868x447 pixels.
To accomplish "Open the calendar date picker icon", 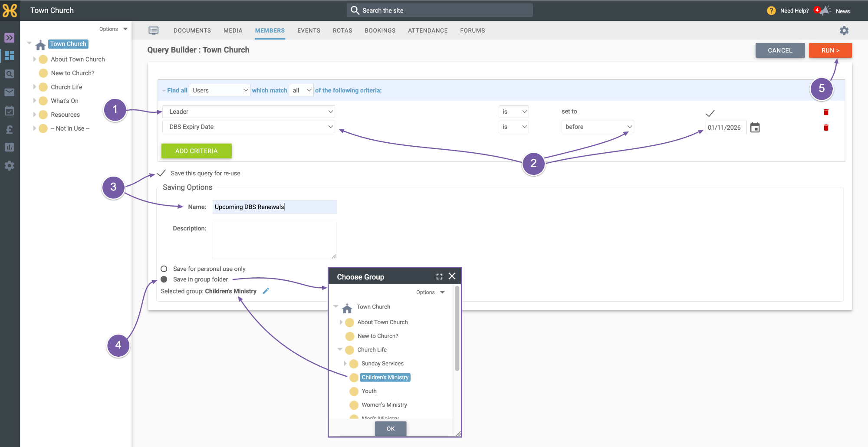I will (755, 127).
